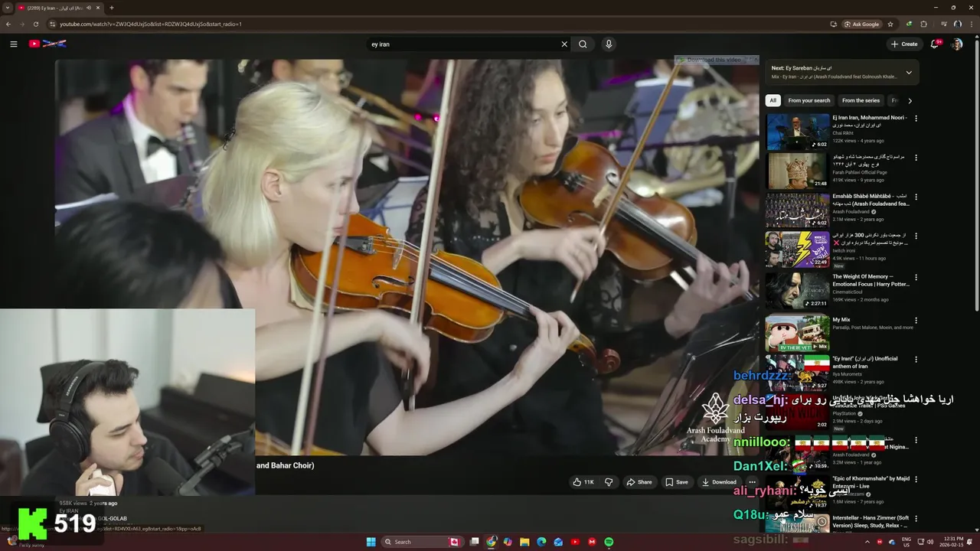Open 'Ey Iran! Unofficial anthem of Iran' title
The width and height of the screenshot is (980, 551).
(x=865, y=362)
